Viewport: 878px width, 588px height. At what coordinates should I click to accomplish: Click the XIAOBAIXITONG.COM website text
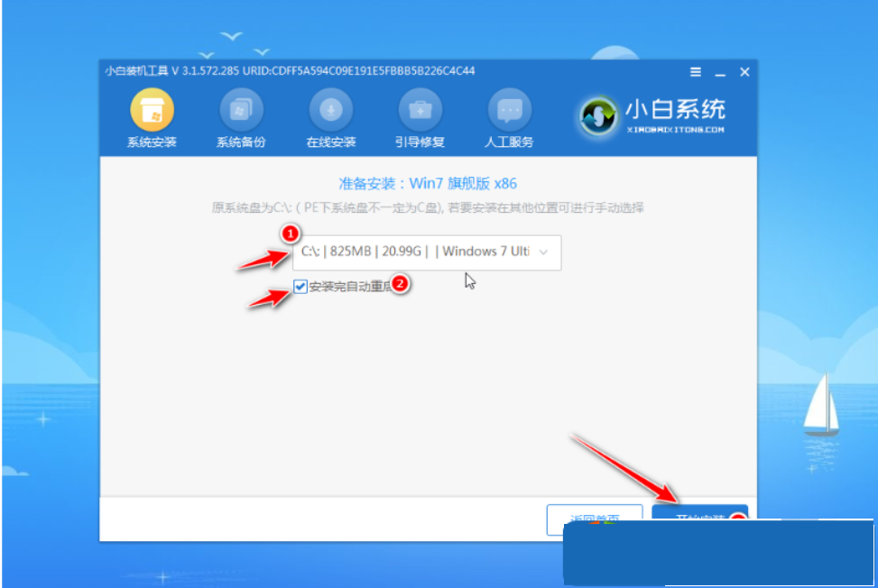(675, 130)
